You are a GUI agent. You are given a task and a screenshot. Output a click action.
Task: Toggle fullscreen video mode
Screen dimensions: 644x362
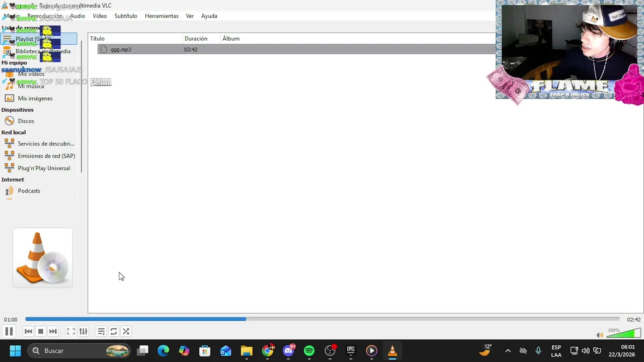tap(71, 331)
